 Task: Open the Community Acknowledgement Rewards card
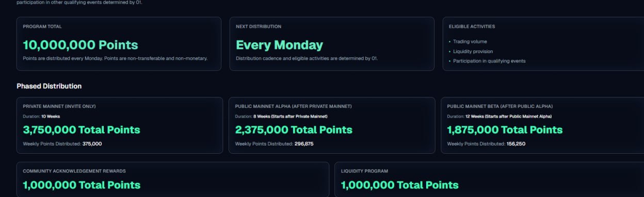click(x=173, y=179)
